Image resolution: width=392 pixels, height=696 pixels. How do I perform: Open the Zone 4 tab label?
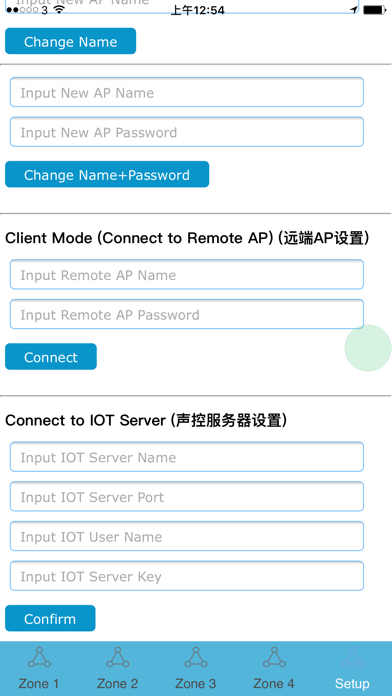coord(274,684)
